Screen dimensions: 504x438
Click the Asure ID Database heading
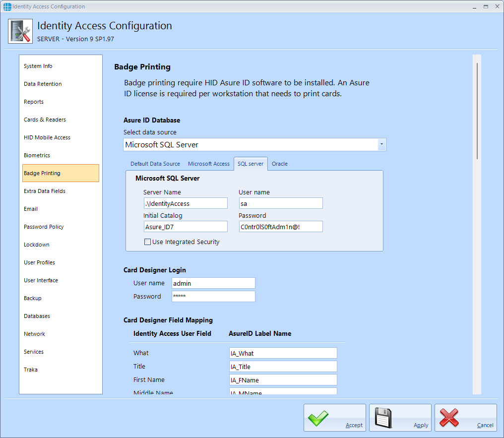coord(152,120)
